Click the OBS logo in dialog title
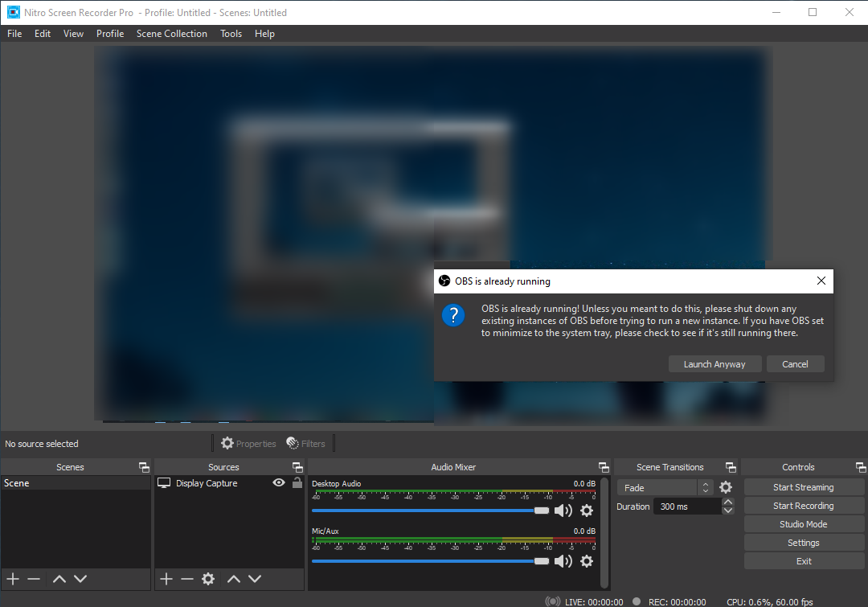The height and width of the screenshot is (607, 868). pos(444,281)
